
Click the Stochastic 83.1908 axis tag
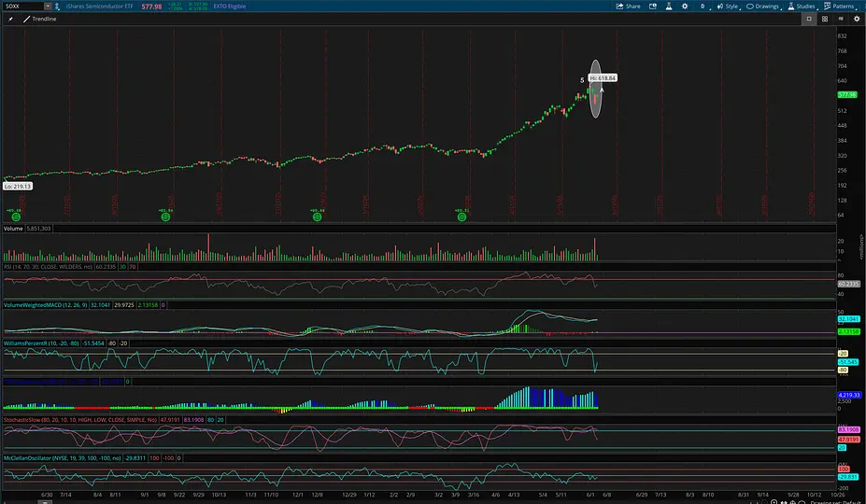coord(848,429)
